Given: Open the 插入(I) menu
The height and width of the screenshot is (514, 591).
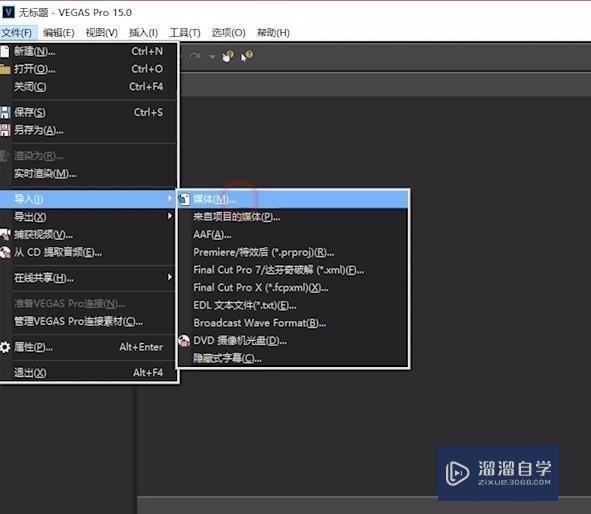Looking at the screenshot, I should click(143, 33).
